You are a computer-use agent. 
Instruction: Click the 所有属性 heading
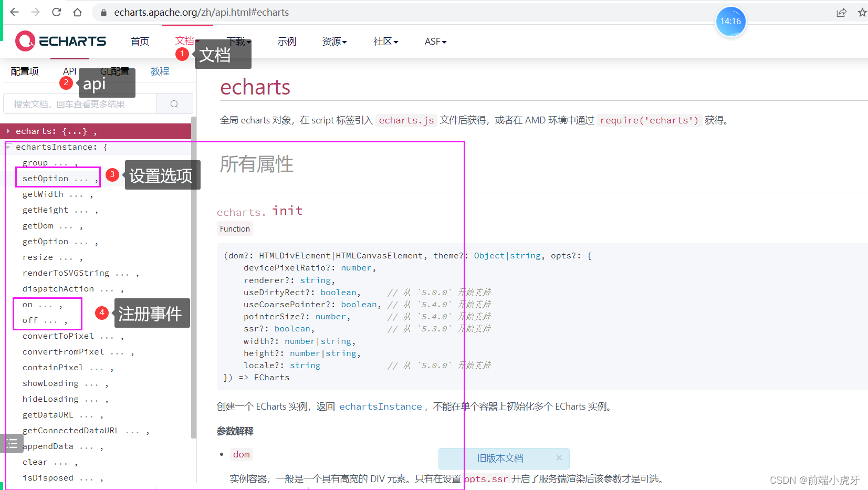click(x=256, y=164)
